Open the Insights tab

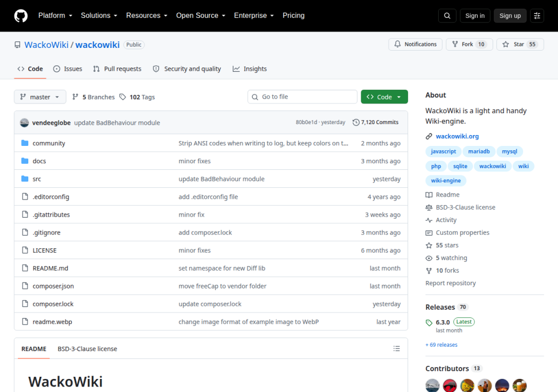coord(250,69)
